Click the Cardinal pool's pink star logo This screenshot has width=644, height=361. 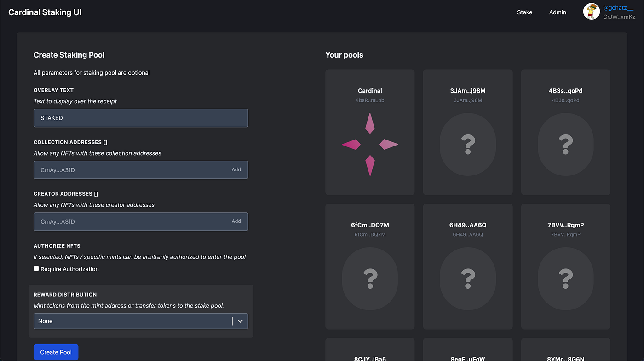[x=370, y=144]
